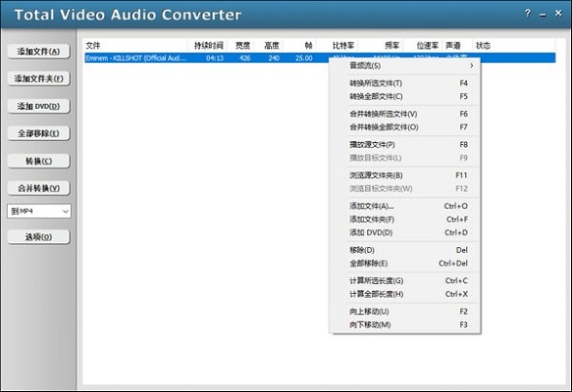The image size is (572, 392).
Task: Select 合并转换全部文件(O) menu entry
Action: coord(405,126)
